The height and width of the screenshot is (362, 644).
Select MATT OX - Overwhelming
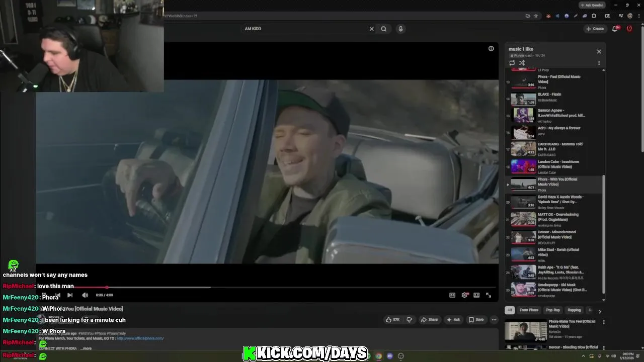coord(553,219)
